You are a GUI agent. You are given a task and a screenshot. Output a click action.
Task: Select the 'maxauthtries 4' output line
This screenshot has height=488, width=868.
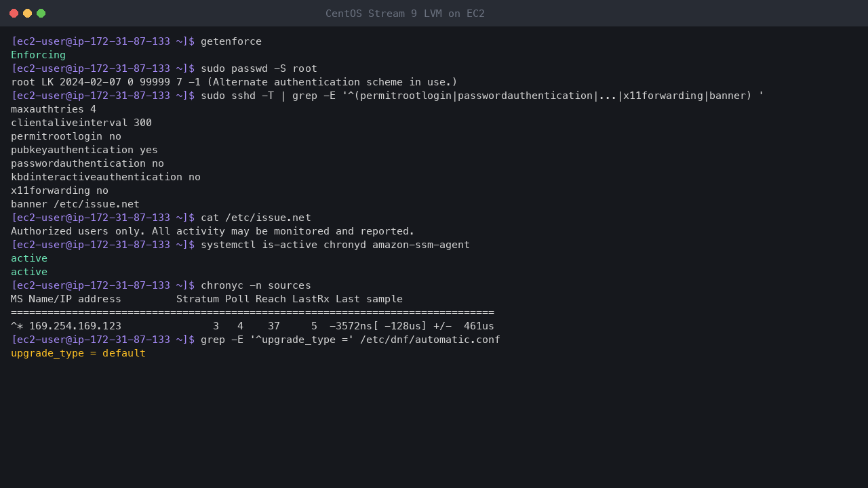54,109
